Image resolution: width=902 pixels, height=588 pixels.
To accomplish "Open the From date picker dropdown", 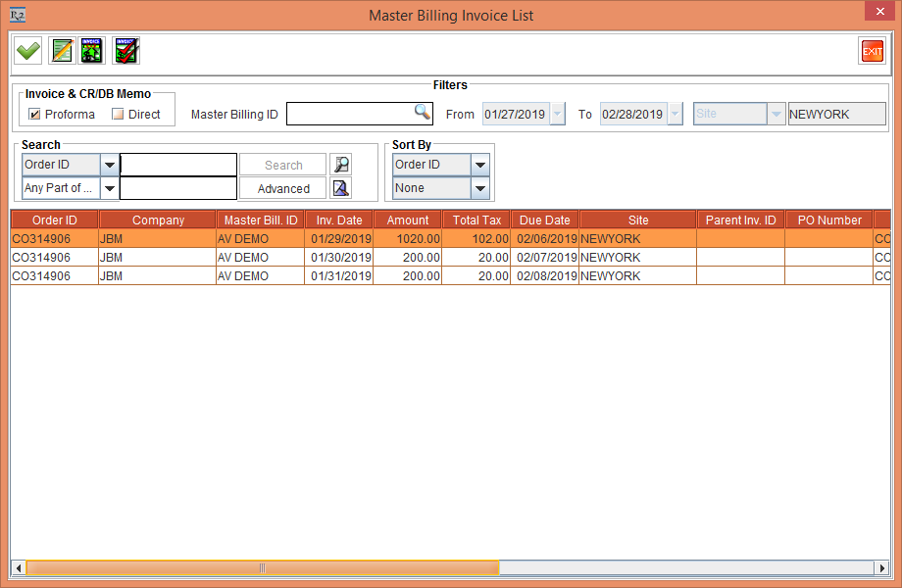I will (557, 113).
